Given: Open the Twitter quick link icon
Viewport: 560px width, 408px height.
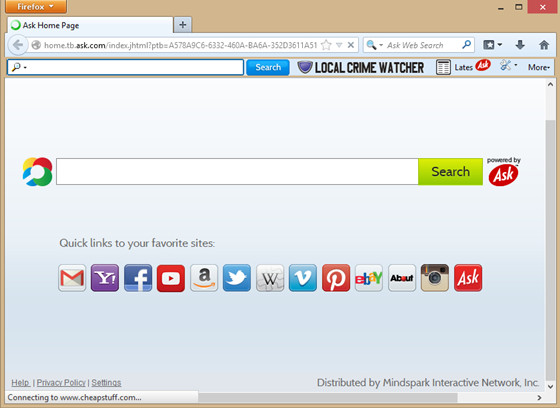Looking at the screenshot, I should tap(237, 278).
